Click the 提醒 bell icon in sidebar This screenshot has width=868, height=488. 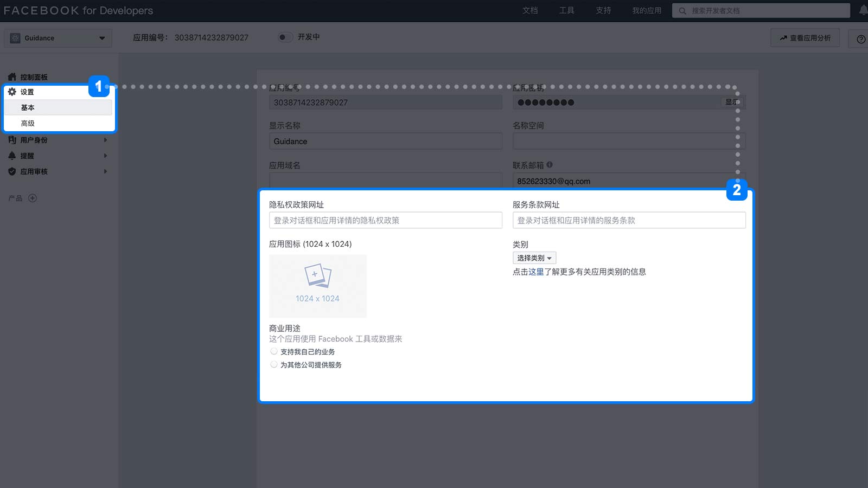[x=12, y=156]
